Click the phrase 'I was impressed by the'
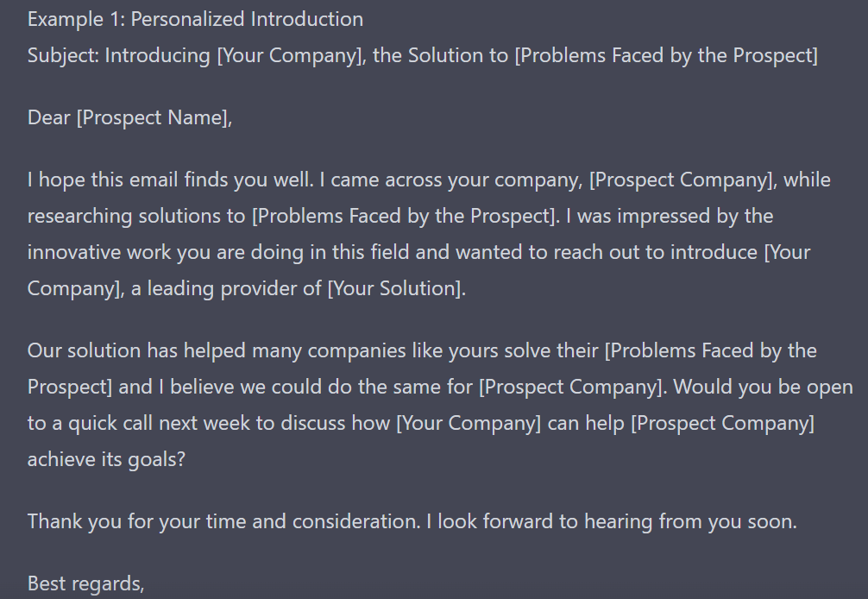 (670, 216)
